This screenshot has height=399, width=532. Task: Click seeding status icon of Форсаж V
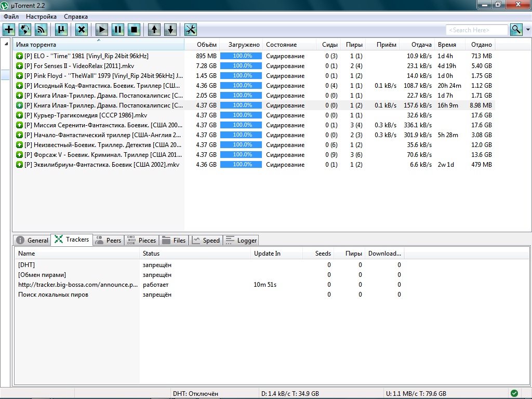(x=19, y=154)
